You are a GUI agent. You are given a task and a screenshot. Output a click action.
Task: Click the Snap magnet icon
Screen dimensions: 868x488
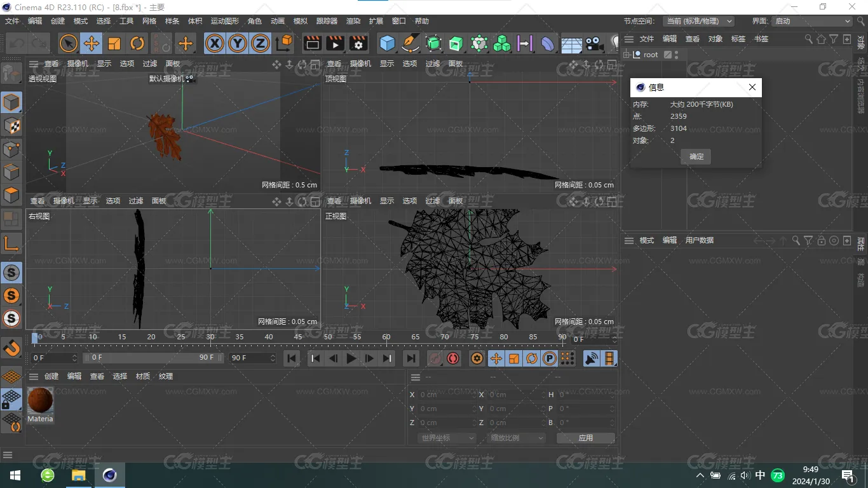[11, 348]
